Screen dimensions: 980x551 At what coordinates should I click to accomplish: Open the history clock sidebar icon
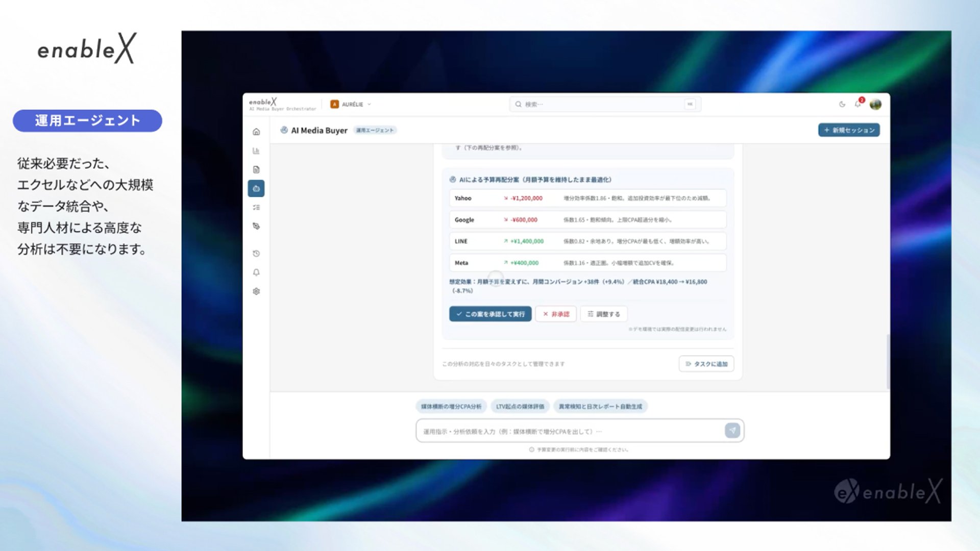pyautogui.click(x=256, y=254)
